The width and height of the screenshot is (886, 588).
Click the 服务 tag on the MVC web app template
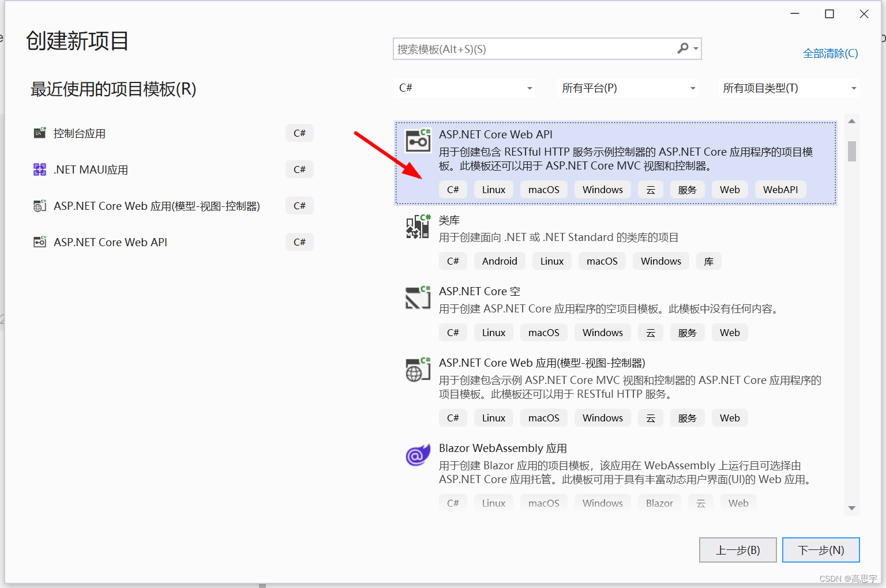click(x=687, y=418)
